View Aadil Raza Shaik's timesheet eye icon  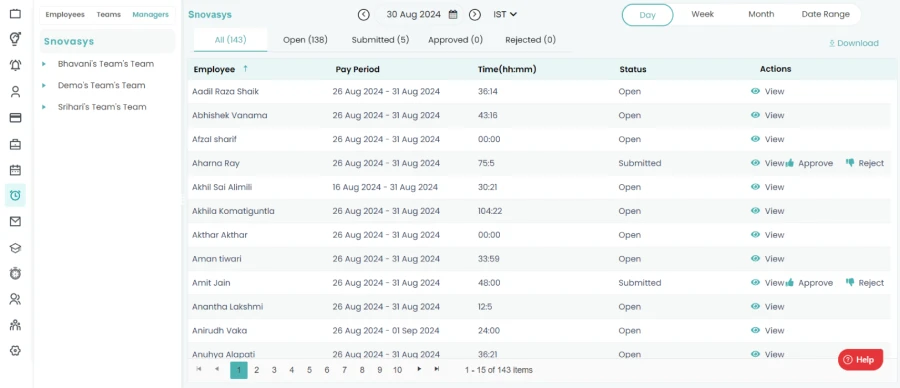click(x=755, y=91)
